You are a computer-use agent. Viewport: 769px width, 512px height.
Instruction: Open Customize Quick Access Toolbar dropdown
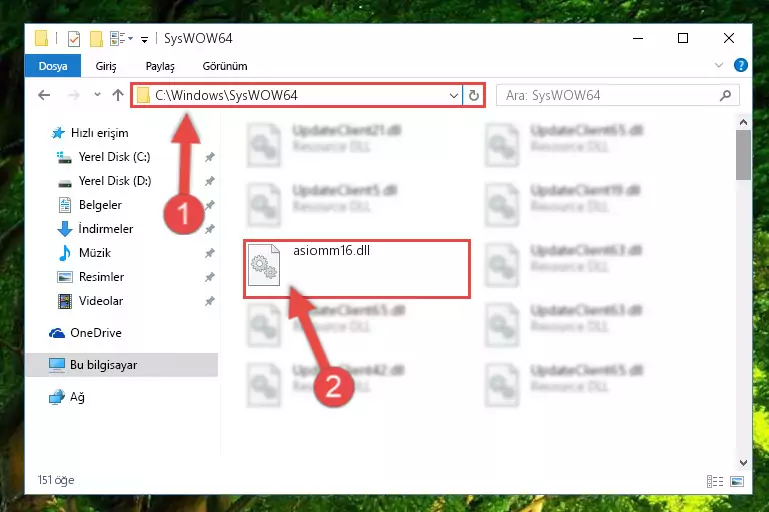point(144,40)
